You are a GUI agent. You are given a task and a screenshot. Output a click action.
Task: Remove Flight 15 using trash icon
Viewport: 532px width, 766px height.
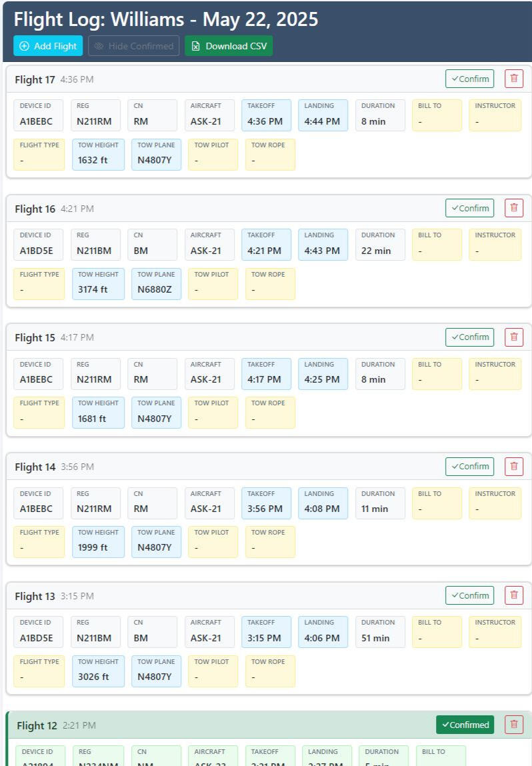pos(513,337)
